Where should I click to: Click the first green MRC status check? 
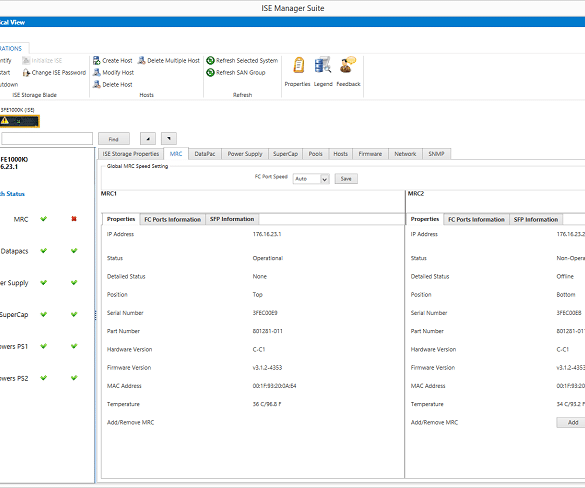tap(44, 219)
